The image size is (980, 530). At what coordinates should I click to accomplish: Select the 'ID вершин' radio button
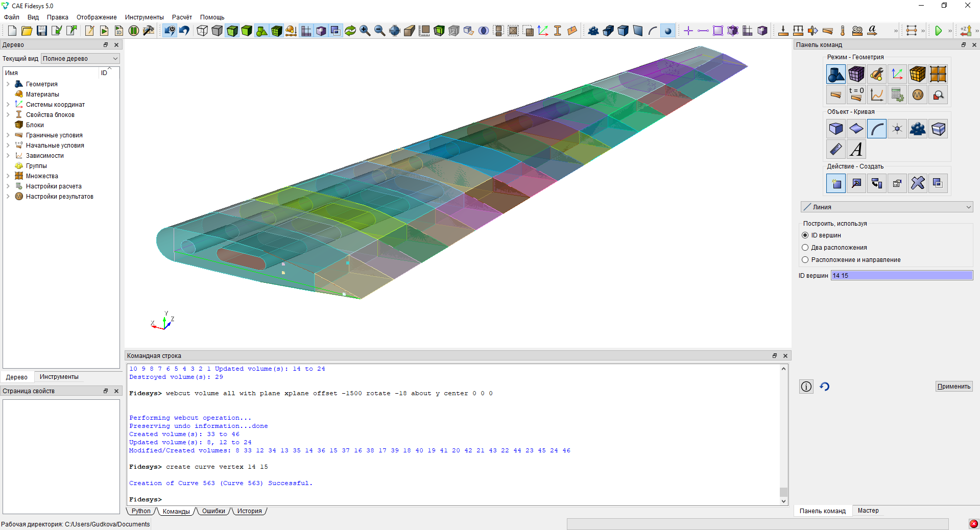805,235
